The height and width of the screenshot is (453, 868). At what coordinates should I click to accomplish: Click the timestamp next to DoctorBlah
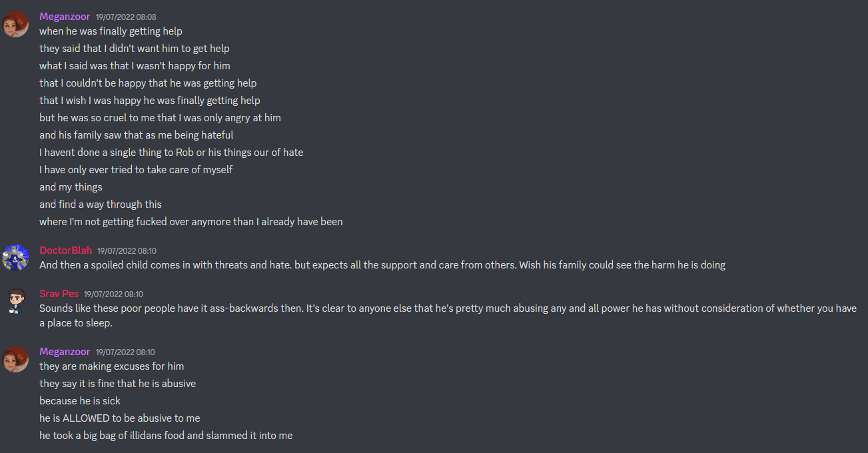pyautogui.click(x=127, y=251)
